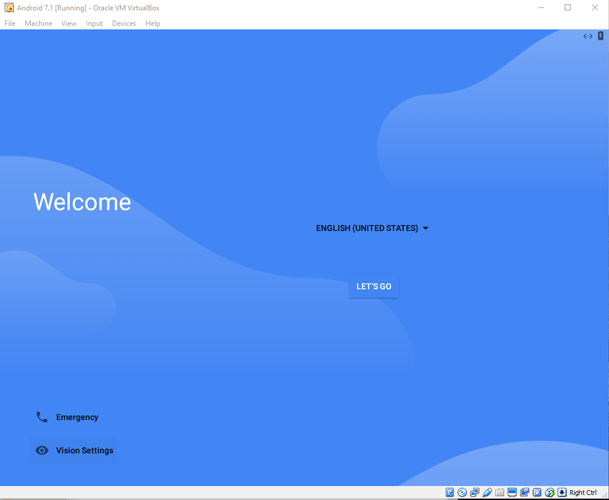Click the square blue chip status icon

point(537,492)
